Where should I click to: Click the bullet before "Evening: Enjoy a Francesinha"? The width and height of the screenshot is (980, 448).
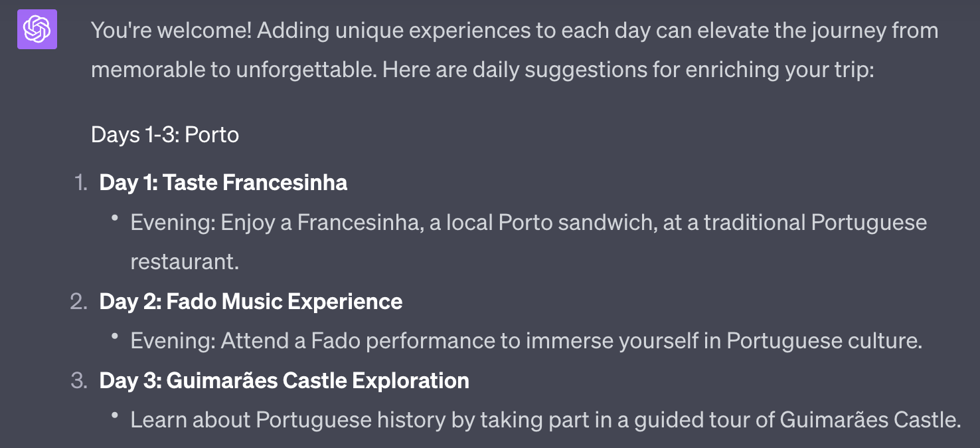[116, 217]
